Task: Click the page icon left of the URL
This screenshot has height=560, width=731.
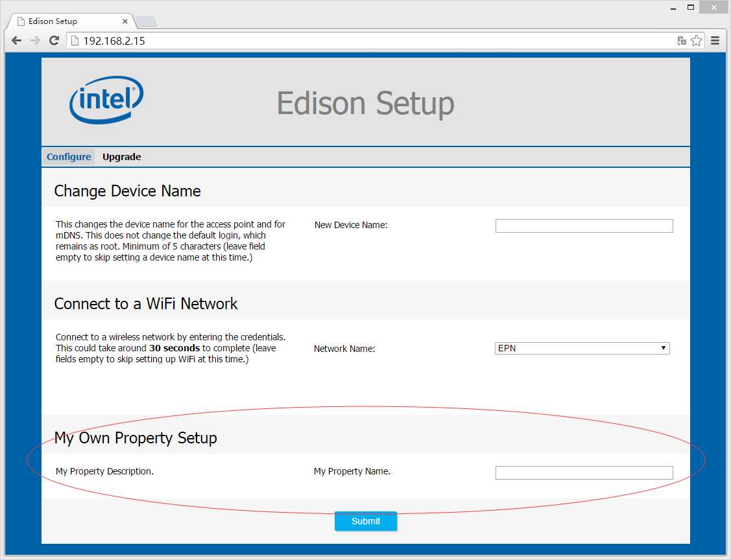Action: coord(75,41)
